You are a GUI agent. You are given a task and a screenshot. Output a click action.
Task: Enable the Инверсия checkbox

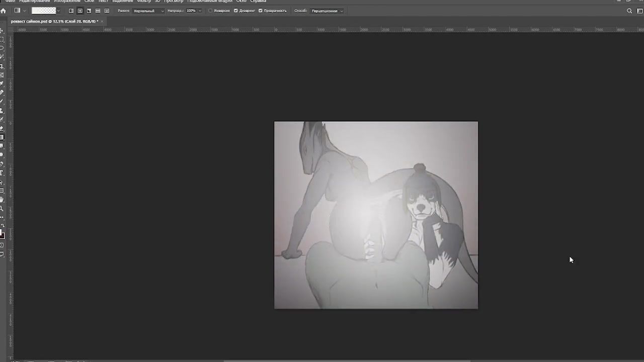(210, 11)
